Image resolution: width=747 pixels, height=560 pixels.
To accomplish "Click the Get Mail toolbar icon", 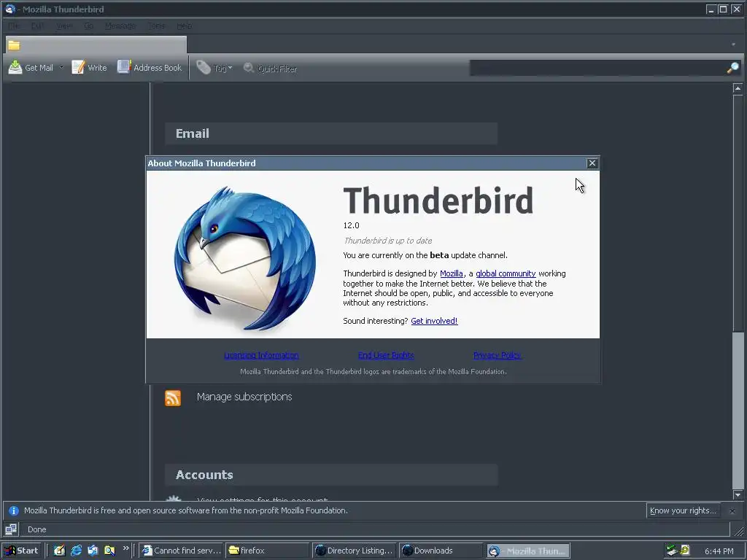I will (15, 68).
